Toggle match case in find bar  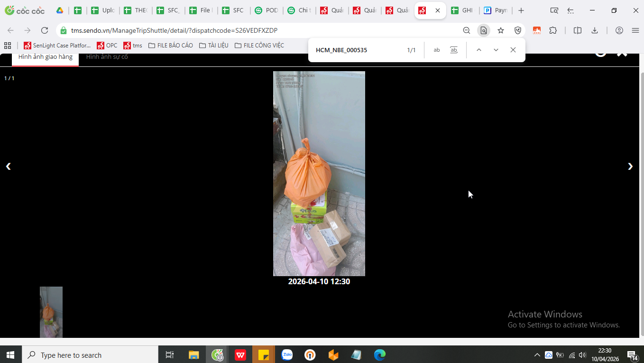tap(437, 50)
